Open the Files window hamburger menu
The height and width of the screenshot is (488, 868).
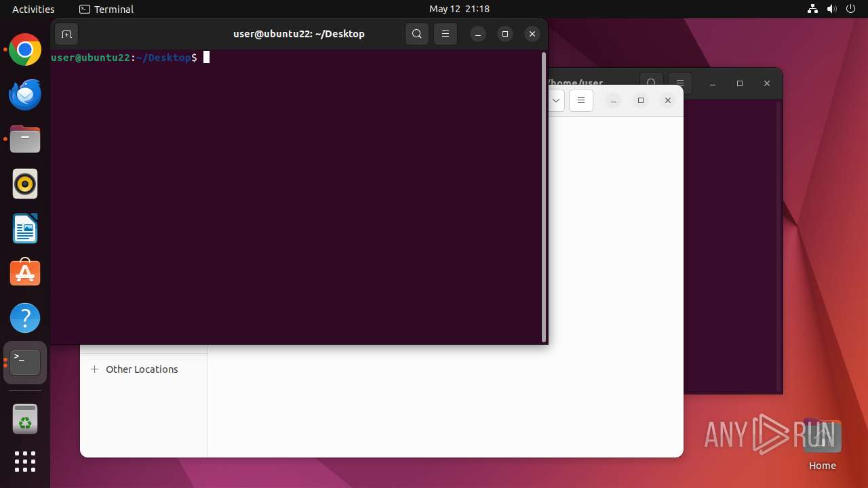tap(581, 100)
